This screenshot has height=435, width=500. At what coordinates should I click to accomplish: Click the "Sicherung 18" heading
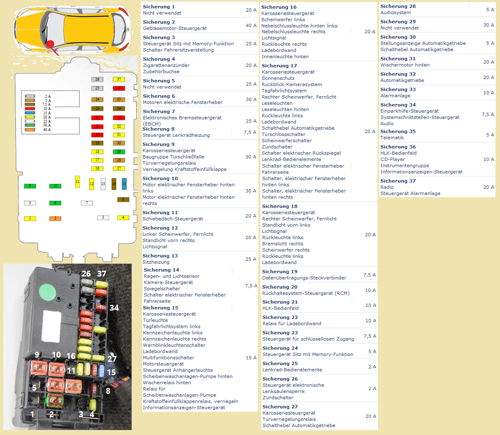pos(280,206)
